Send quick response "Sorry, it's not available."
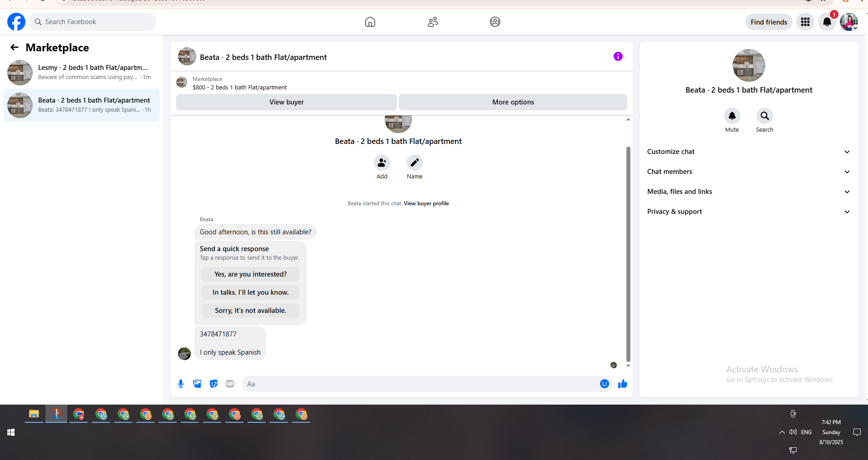 (x=251, y=311)
